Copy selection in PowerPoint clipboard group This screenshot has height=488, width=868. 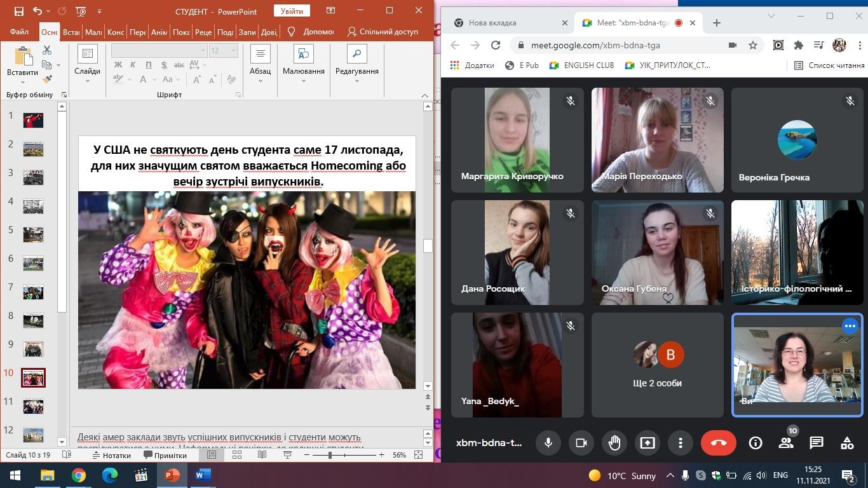(x=46, y=65)
